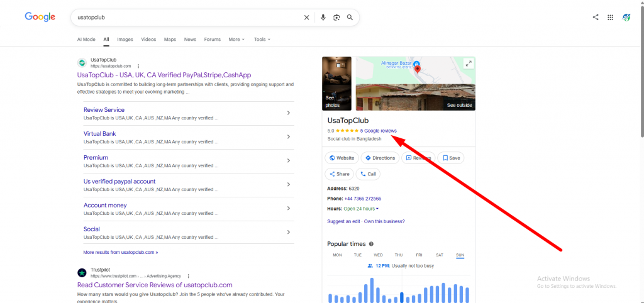Open the UsaTopClub result options menu
644x303 pixels.
tap(138, 66)
